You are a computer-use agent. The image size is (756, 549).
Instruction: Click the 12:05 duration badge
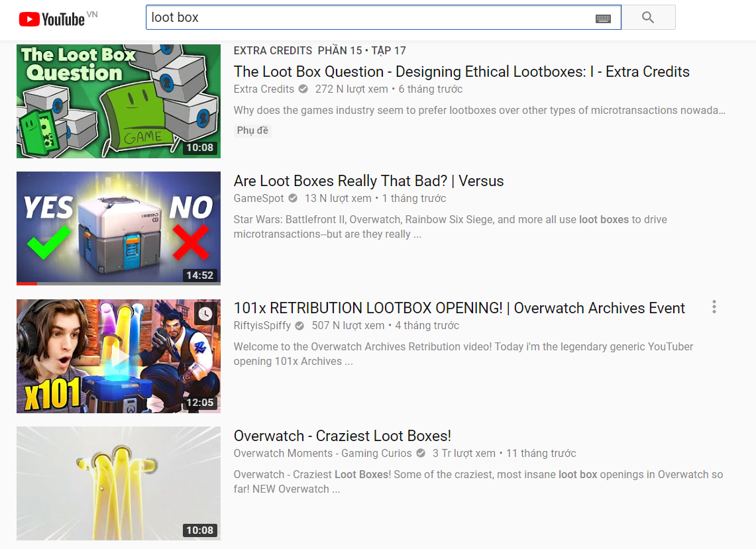click(199, 403)
